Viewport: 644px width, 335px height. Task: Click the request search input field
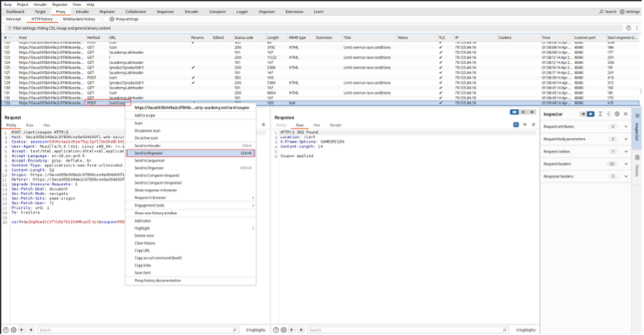138,330
